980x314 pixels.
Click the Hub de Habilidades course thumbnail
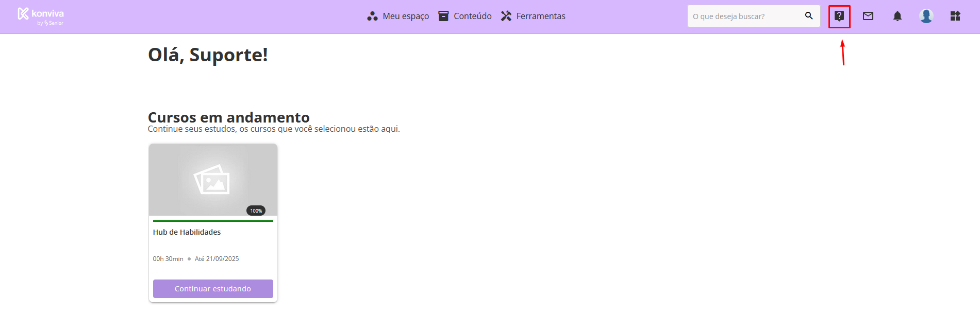pyautogui.click(x=213, y=179)
